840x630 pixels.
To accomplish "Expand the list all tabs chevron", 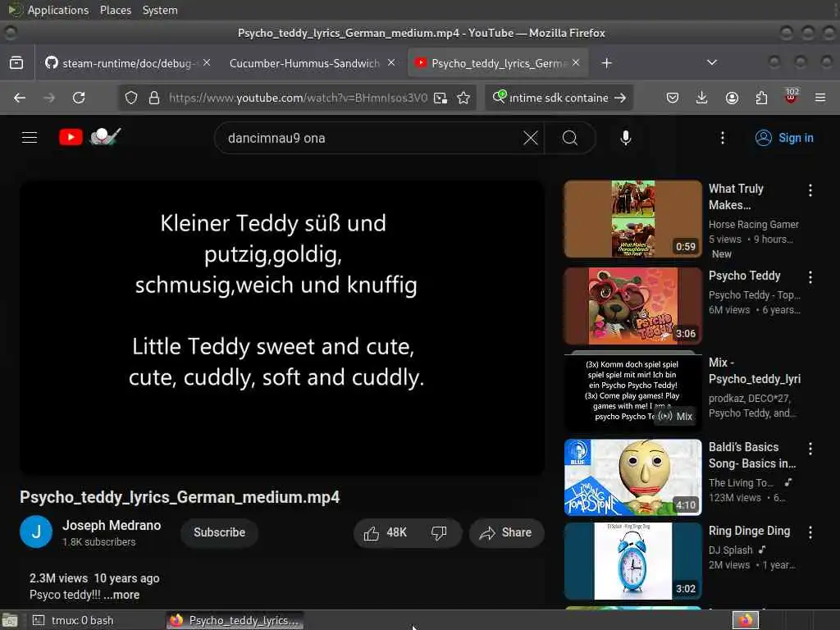I will [x=712, y=62].
